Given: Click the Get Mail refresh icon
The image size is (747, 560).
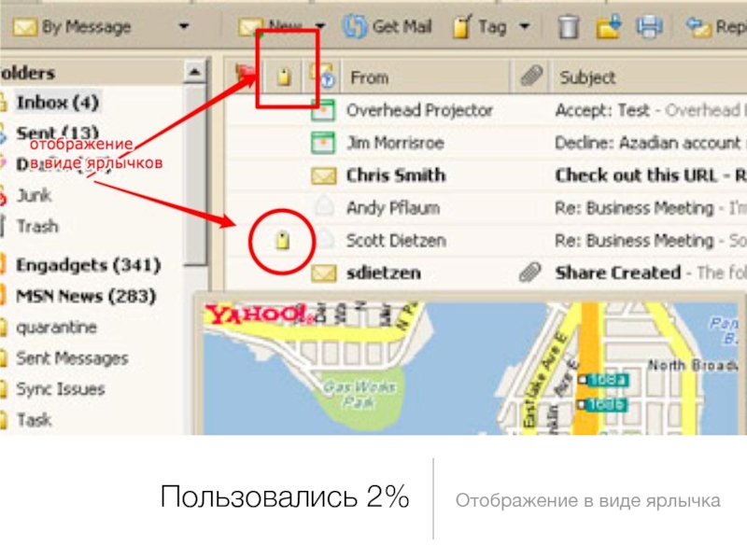Looking at the screenshot, I should pos(355,26).
